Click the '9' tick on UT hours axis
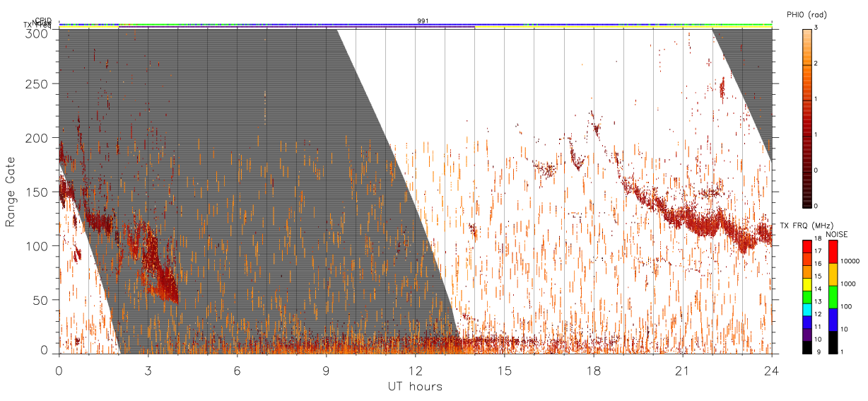The height and width of the screenshot is (401, 868). [x=326, y=371]
